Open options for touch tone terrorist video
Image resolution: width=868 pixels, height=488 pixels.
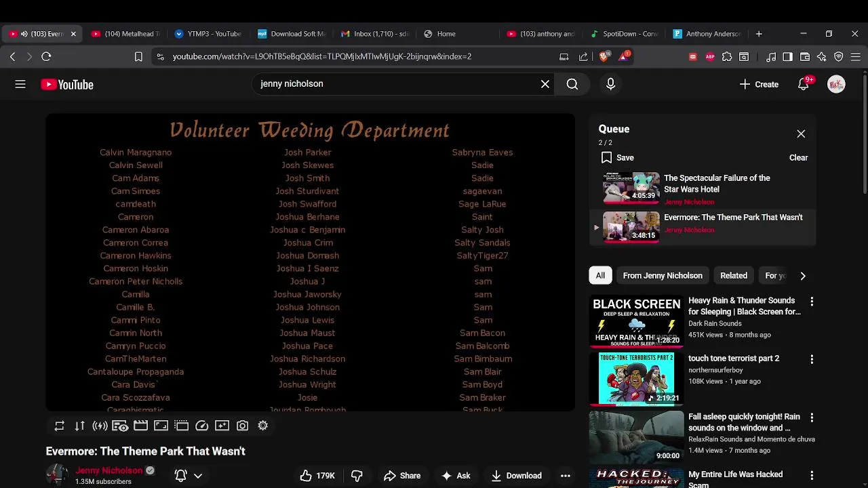tap(812, 359)
